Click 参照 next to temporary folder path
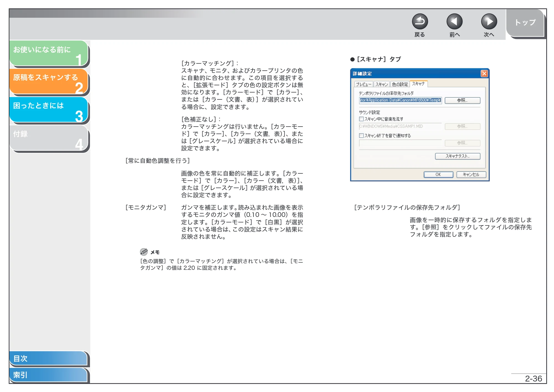554x392 pixels. coord(462,100)
